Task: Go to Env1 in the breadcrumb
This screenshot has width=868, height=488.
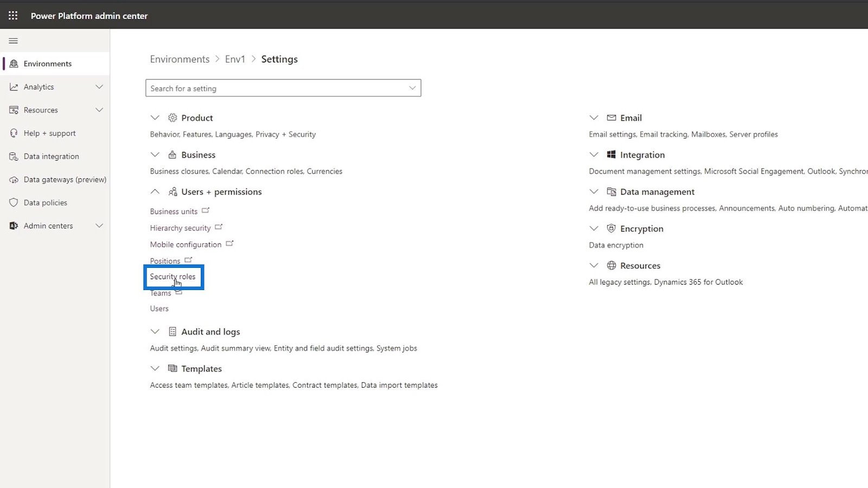Action: click(235, 59)
